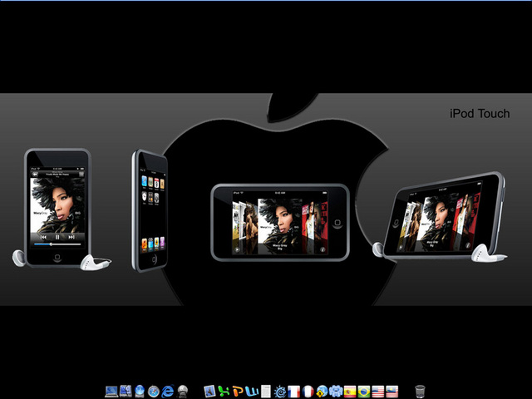Click the globe with yellow road sign icon
Viewport: 532px width, 399px height.
click(x=322, y=392)
